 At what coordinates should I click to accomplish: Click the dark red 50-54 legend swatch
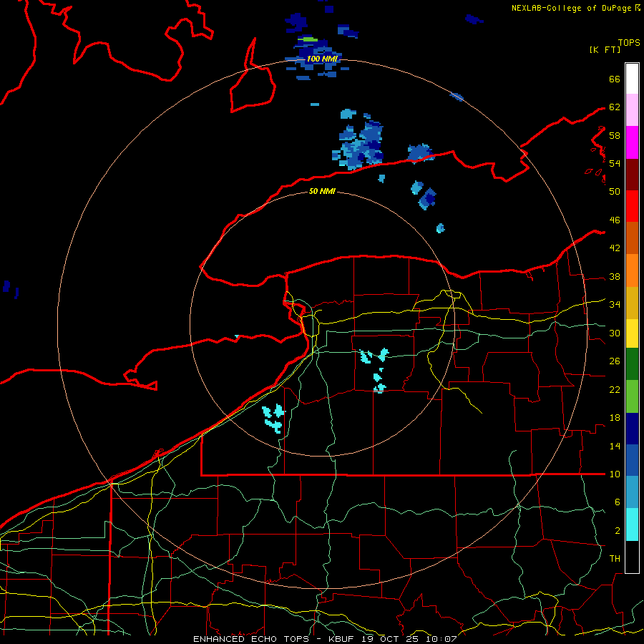[632, 174]
